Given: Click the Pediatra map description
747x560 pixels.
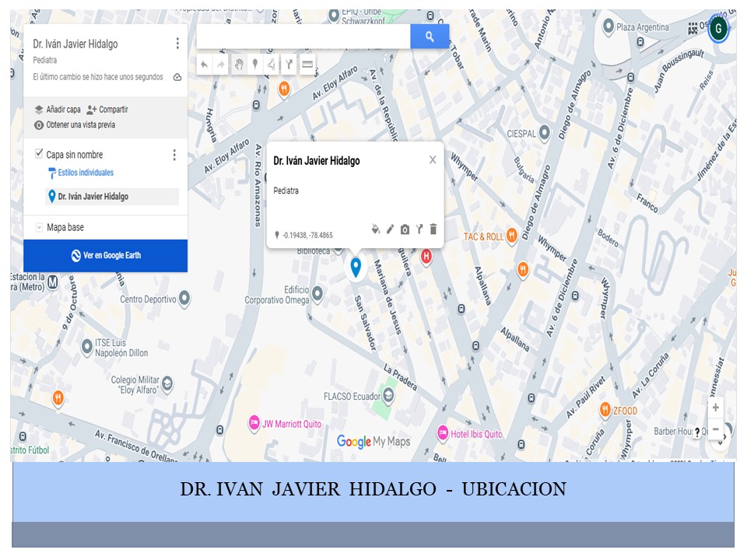Looking at the screenshot, I should [x=45, y=60].
